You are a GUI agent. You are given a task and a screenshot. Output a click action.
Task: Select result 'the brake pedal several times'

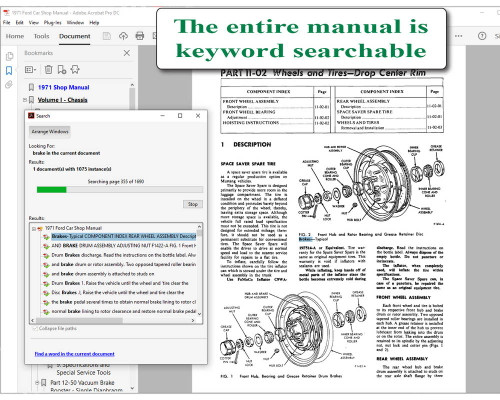pos(124,302)
